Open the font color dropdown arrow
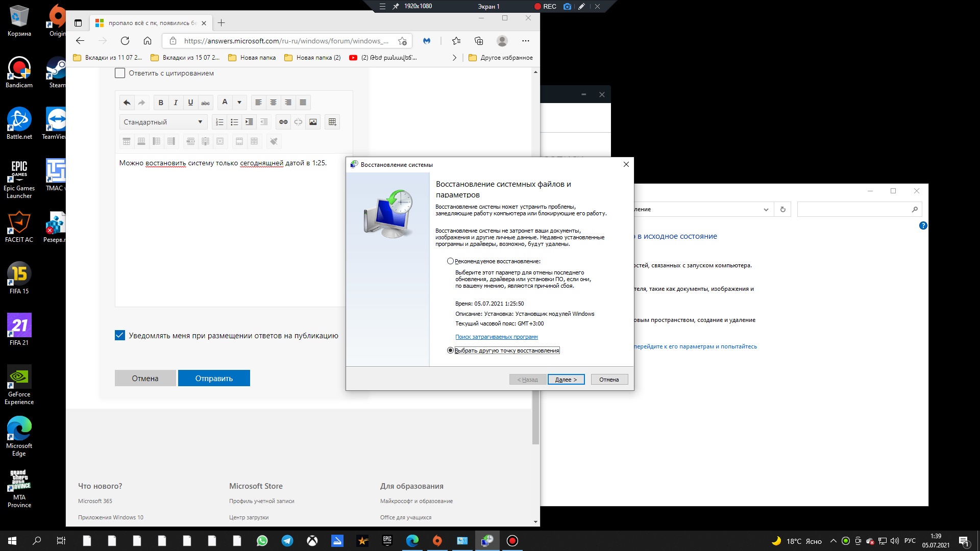Image resolution: width=980 pixels, height=551 pixels. 239,103
